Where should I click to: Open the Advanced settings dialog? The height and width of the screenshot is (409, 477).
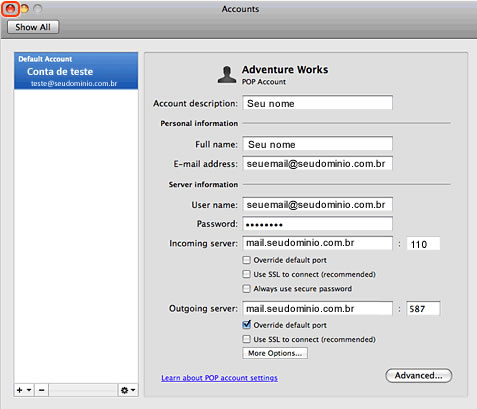coord(419,376)
